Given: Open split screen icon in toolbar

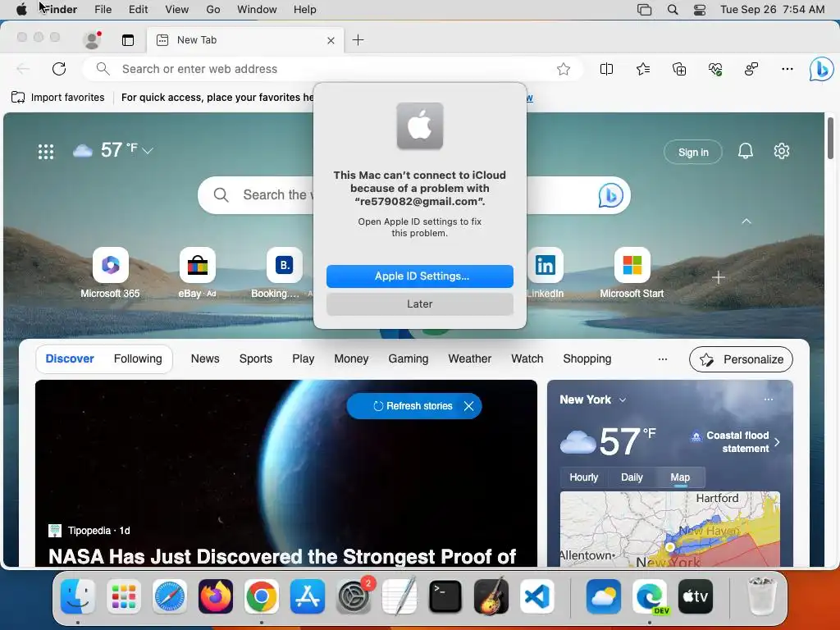Looking at the screenshot, I should (606, 69).
